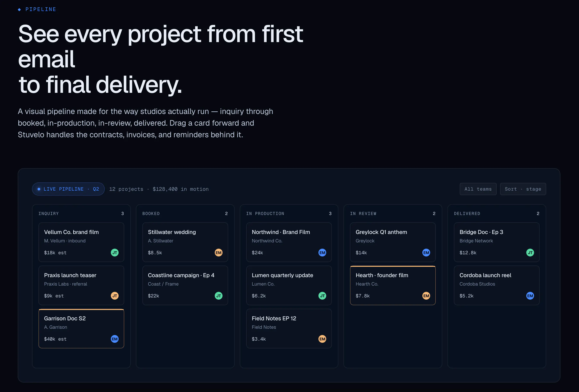Viewport: 579px width, 392px height.
Task: Click the EM avatar on Garrison Doc S2
Action: tap(115, 339)
